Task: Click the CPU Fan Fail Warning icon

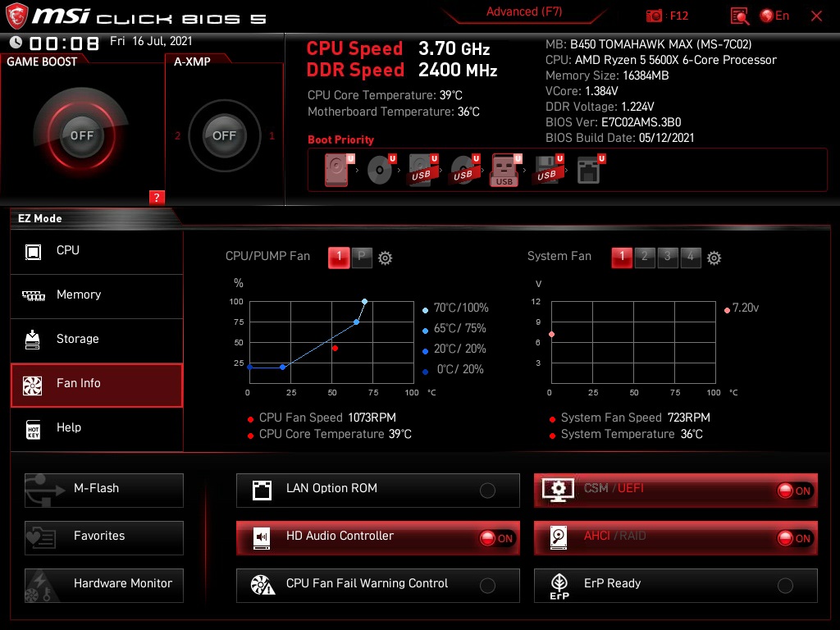Action: [262, 585]
